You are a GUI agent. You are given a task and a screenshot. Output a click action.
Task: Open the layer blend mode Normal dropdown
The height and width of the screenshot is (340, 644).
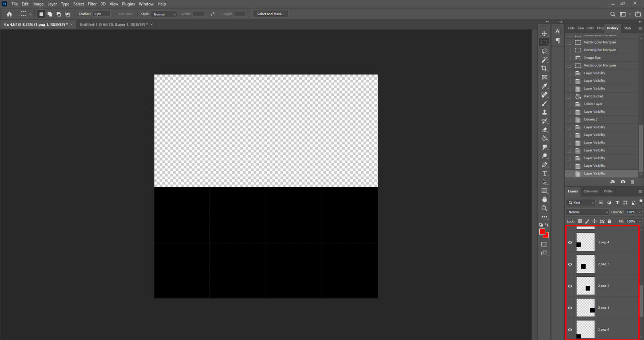(588, 212)
